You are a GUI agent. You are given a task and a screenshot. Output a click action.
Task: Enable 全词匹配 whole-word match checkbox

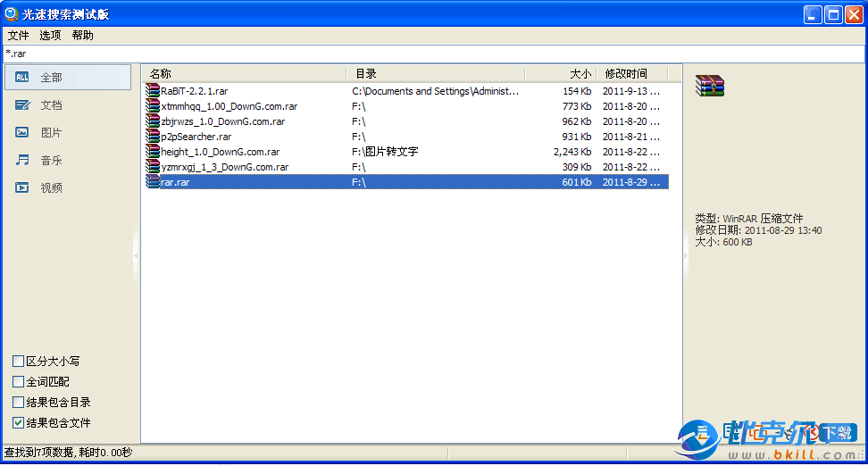pyautogui.click(x=18, y=382)
